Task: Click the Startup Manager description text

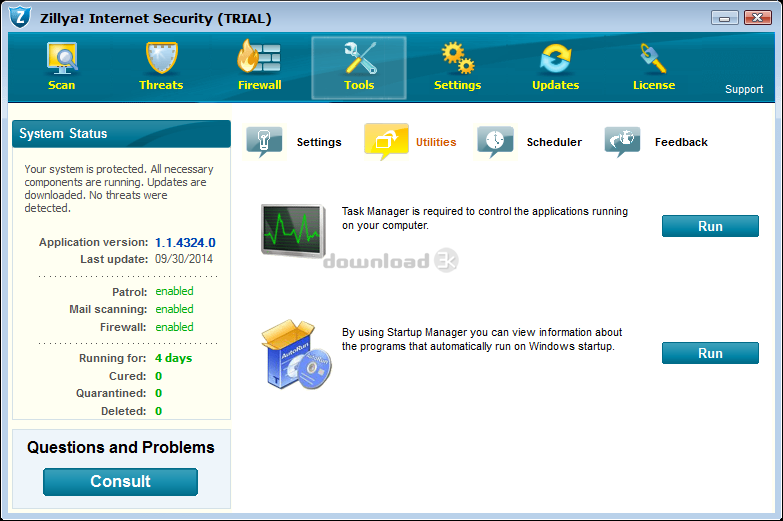Action: tap(482, 339)
